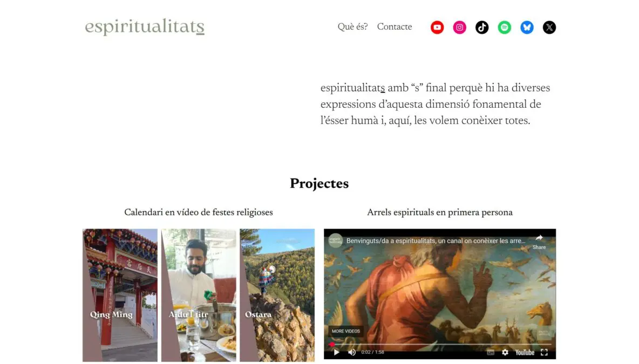
Task: Open the Instagram social icon
Action: pyautogui.click(x=459, y=28)
